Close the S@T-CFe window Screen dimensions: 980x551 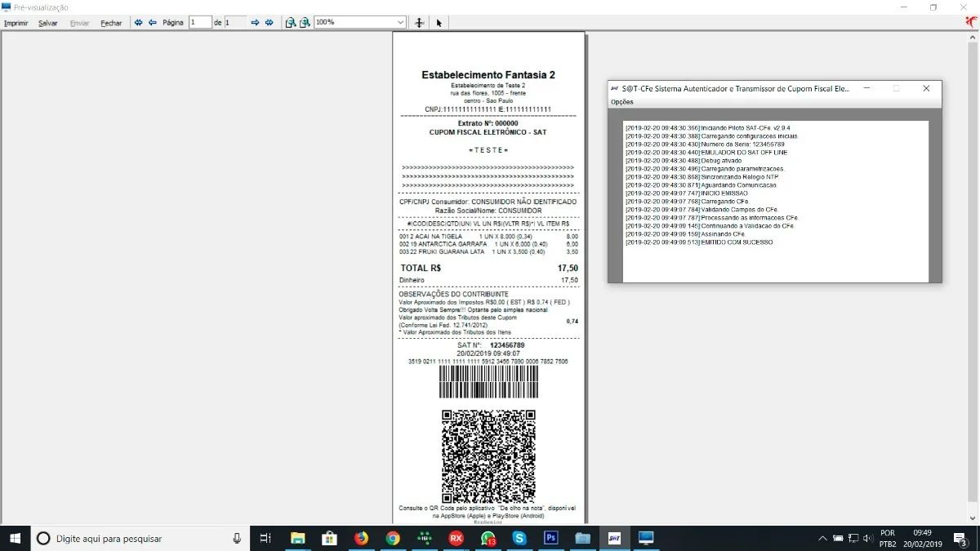926,88
